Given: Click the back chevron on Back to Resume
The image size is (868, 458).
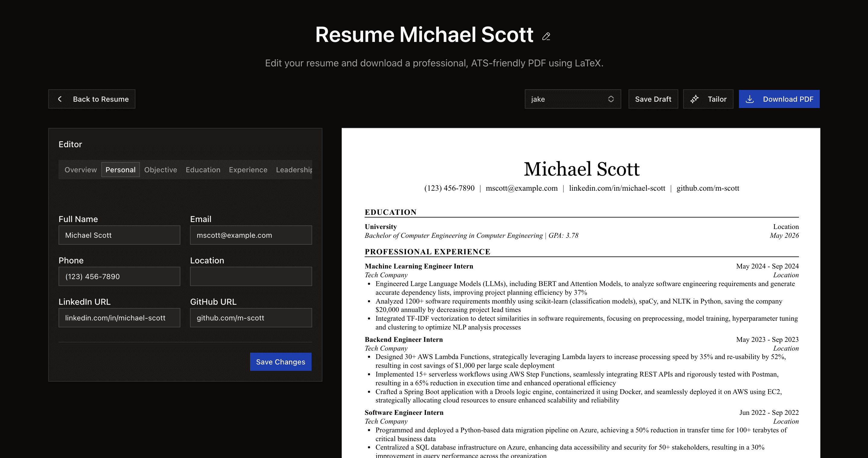Looking at the screenshot, I should [x=60, y=99].
